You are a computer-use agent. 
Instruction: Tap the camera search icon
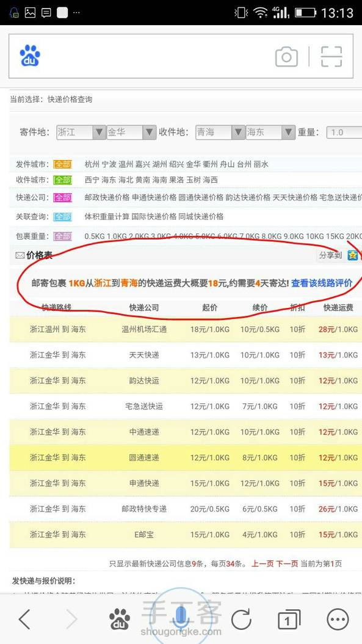click(x=286, y=56)
